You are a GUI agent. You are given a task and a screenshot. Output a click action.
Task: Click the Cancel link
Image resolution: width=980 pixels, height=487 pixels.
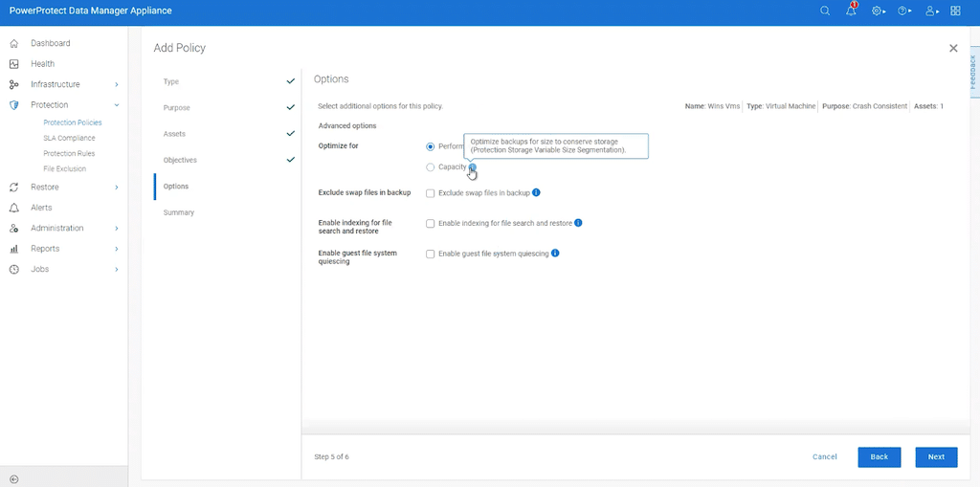click(x=824, y=457)
